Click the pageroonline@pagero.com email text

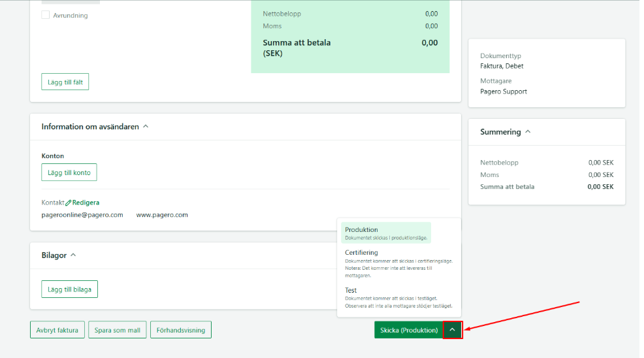82,215
